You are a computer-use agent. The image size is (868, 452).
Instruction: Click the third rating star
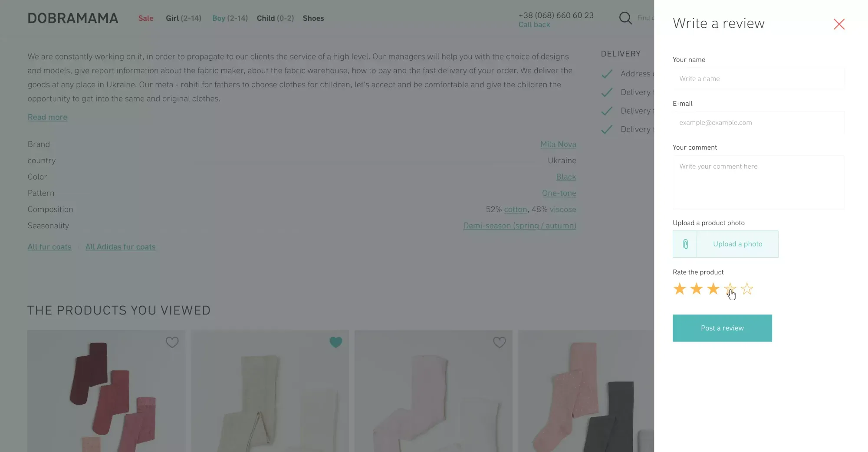(713, 288)
